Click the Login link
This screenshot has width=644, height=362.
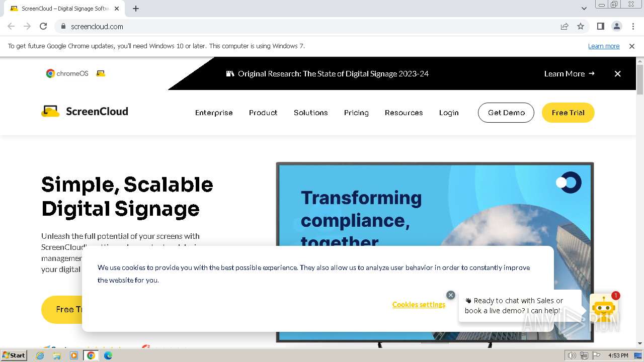(x=449, y=113)
